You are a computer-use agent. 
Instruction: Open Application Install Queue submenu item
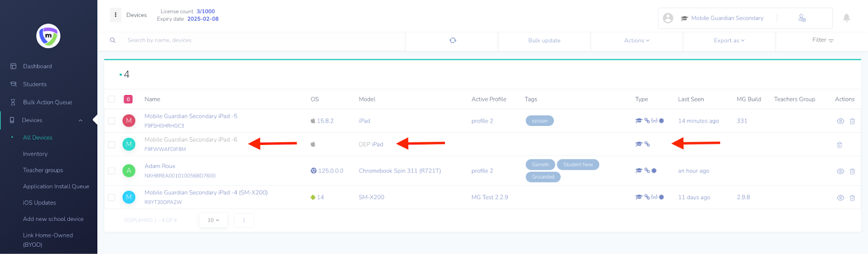[56, 186]
